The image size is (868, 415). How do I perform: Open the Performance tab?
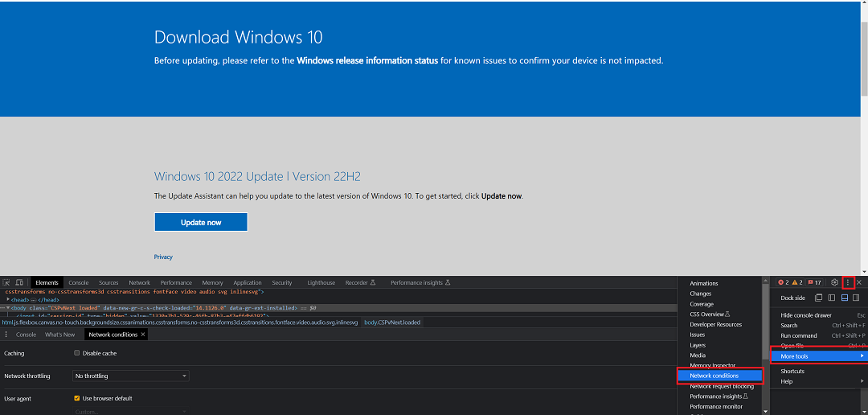pyautogui.click(x=176, y=282)
